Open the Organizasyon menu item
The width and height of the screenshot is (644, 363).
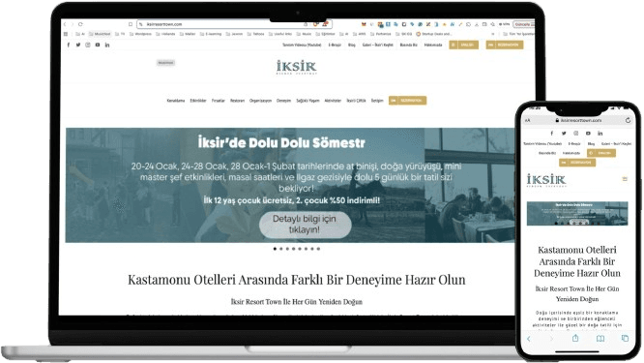pos(260,101)
